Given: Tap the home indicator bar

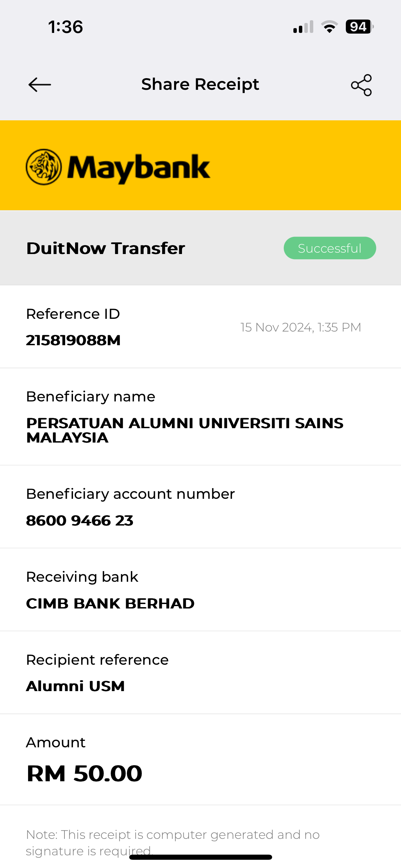Looking at the screenshot, I should point(200,857).
